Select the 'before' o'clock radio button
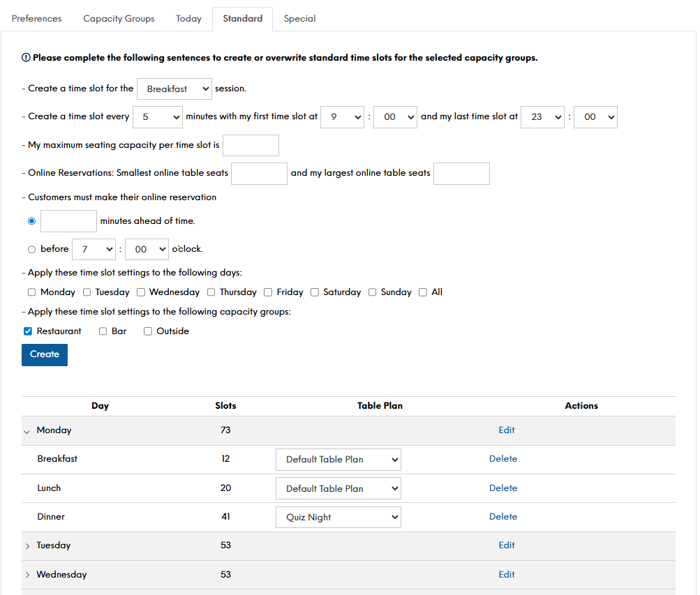The width and height of the screenshot is (700, 595). 31,249
